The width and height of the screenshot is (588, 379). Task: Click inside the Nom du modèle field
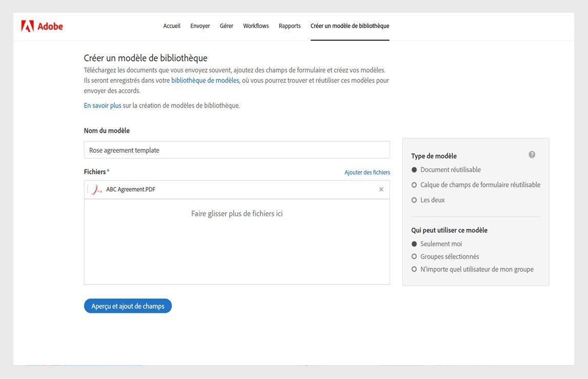pos(237,150)
